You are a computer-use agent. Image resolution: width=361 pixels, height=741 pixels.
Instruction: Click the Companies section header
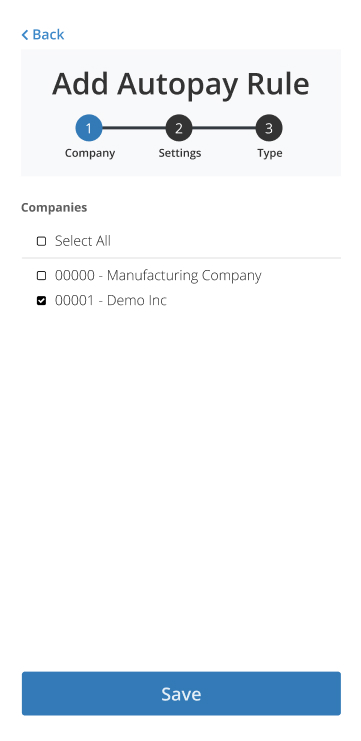click(x=54, y=207)
